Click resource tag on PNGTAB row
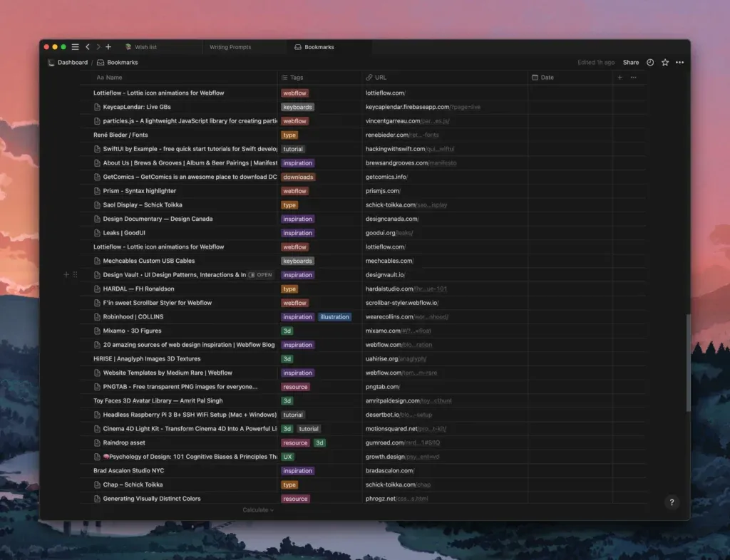 295,387
